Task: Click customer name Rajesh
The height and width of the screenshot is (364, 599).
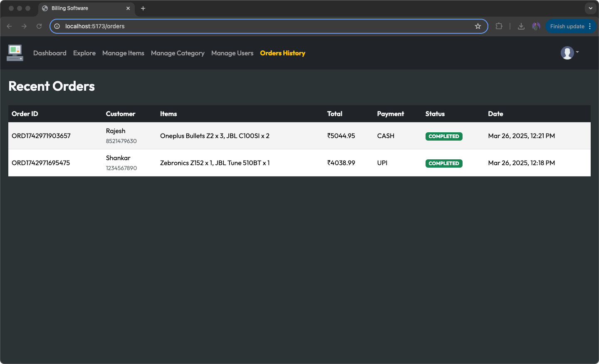Action: [116, 131]
